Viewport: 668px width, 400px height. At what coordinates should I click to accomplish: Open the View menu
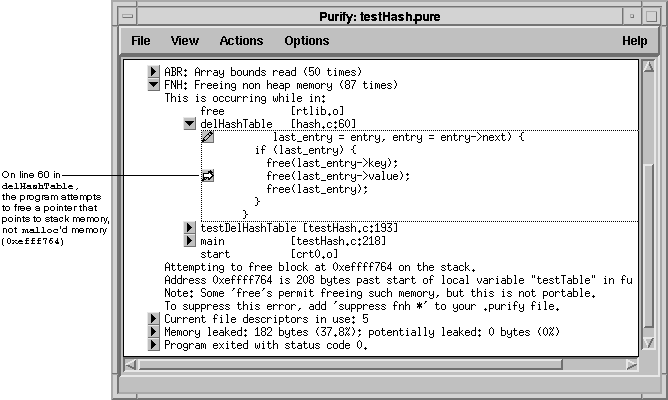[184, 41]
